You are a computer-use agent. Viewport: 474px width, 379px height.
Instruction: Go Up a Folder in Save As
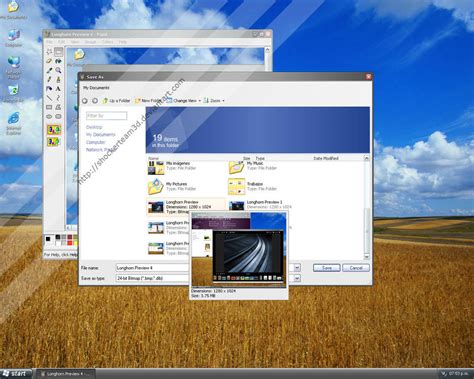point(116,100)
